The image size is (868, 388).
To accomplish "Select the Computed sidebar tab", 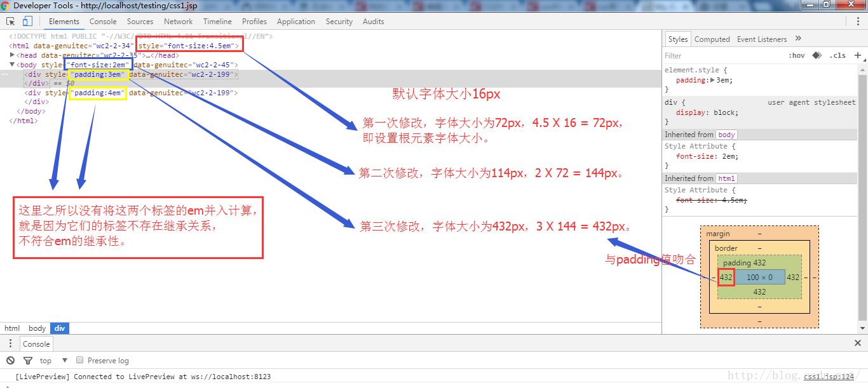I will pyautogui.click(x=712, y=39).
